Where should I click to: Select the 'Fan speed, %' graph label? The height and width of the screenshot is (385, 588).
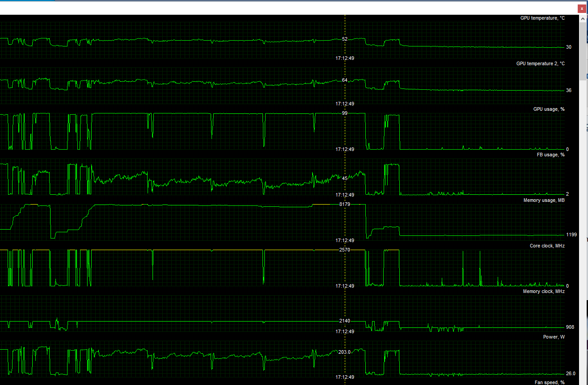pos(550,382)
